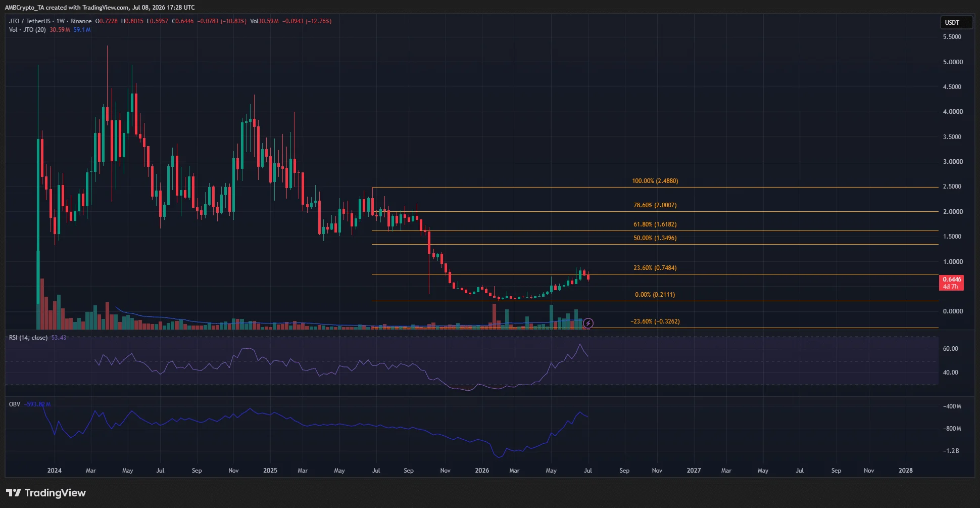
Task: Select the 78.60% (2.0007) Fibonacci label
Action: pyautogui.click(x=655, y=205)
